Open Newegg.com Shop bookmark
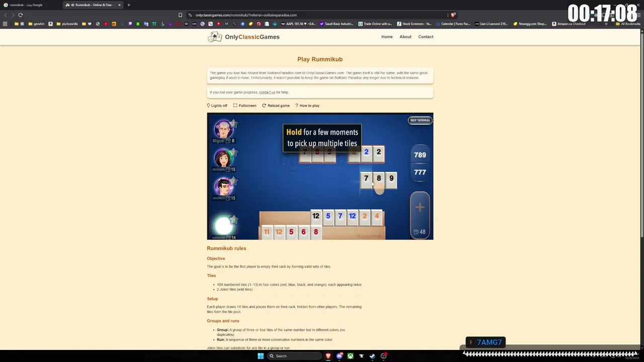This screenshot has width=644, height=362. point(530,24)
